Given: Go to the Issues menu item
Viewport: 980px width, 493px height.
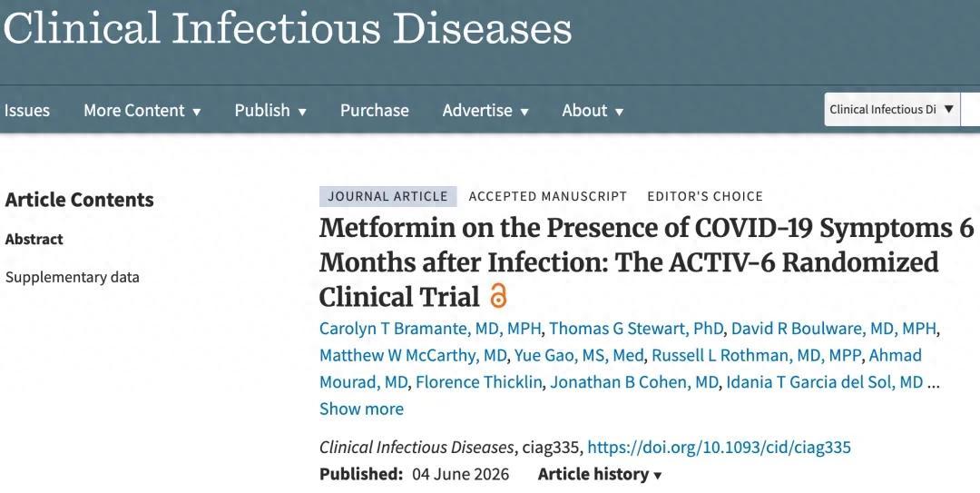Looking at the screenshot, I should (x=26, y=110).
